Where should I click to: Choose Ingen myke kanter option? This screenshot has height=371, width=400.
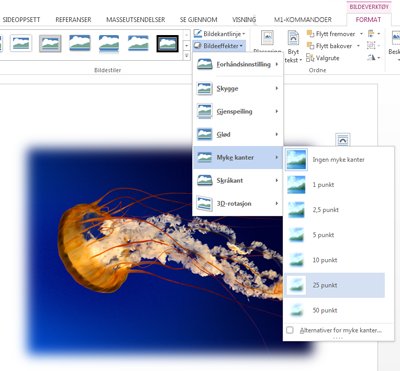point(335,160)
